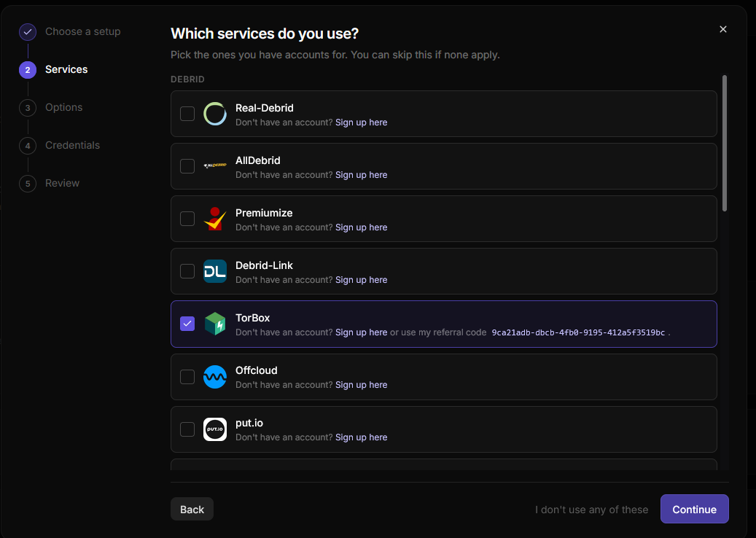Image resolution: width=756 pixels, height=538 pixels.
Task: Click the Continue button
Action: (x=694, y=509)
